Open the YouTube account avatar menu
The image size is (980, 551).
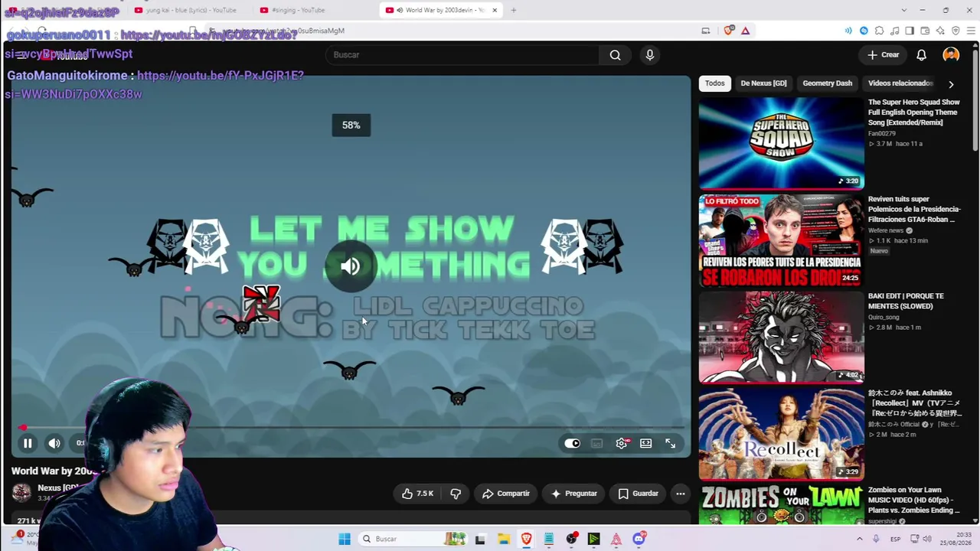(x=951, y=55)
